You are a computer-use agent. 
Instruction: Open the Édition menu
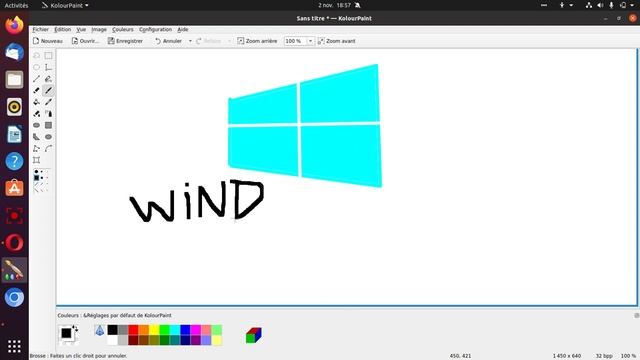tap(62, 29)
